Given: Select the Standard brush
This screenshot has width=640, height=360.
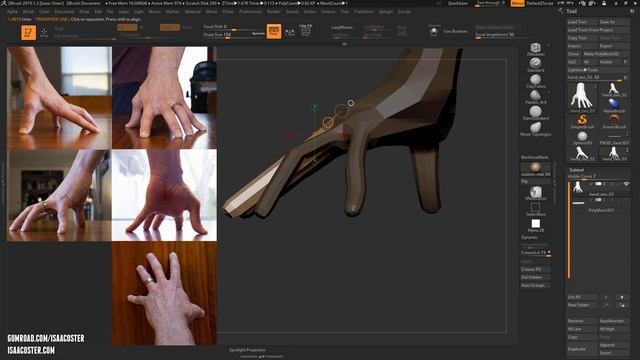Looking at the screenshot, I should [x=535, y=64].
